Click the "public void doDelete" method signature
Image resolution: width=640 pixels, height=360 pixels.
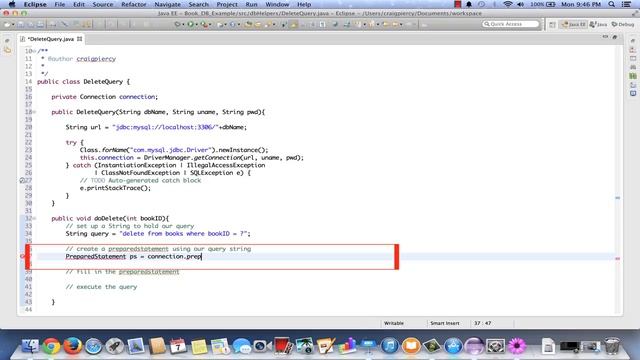(110, 218)
